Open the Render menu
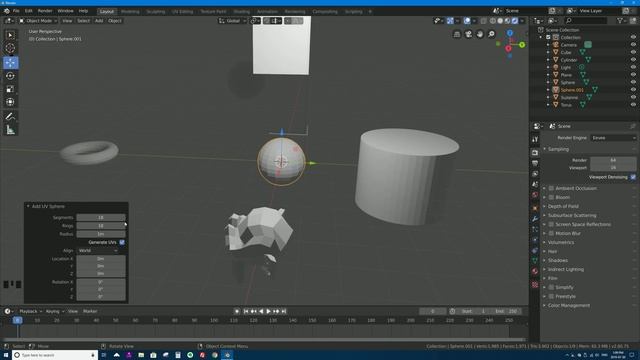The width and height of the screenshot is (640, 360). [x=45, y=11]
